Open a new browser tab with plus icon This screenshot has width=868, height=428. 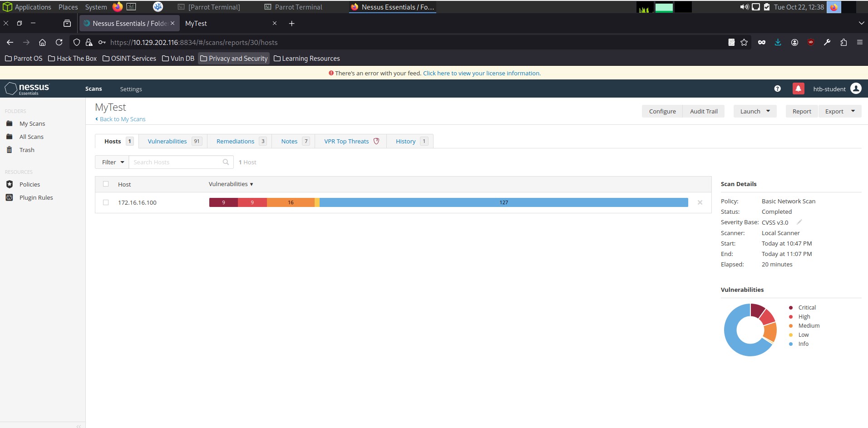(x=292, y=23)
